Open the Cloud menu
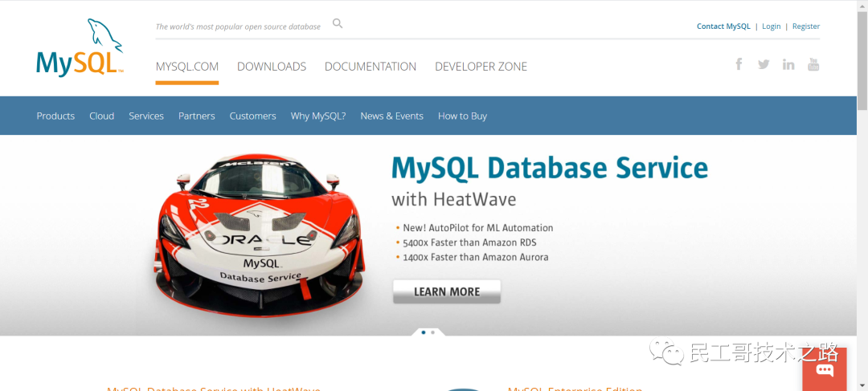The image size is (868, 391). (x=102, y=116)
